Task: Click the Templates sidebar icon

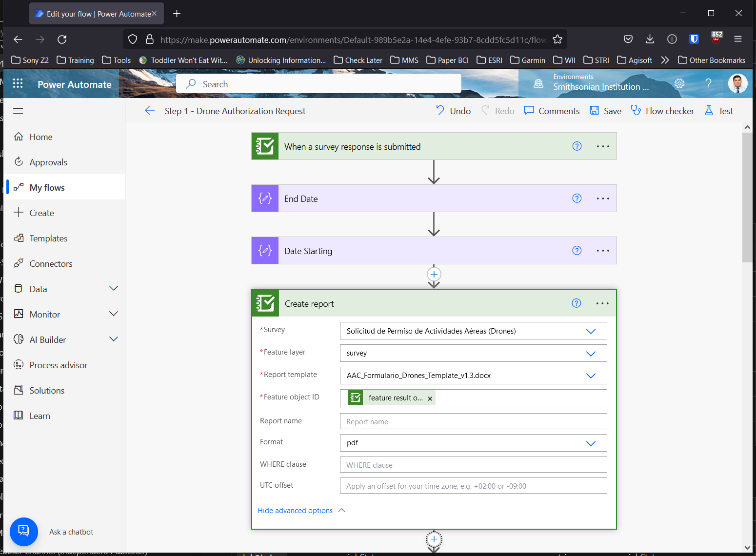Action: click(19, 238)
